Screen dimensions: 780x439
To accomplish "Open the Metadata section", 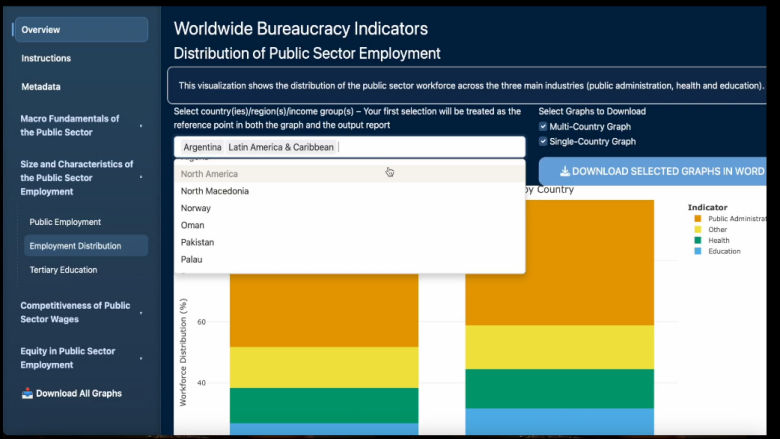I will (41, 87).
